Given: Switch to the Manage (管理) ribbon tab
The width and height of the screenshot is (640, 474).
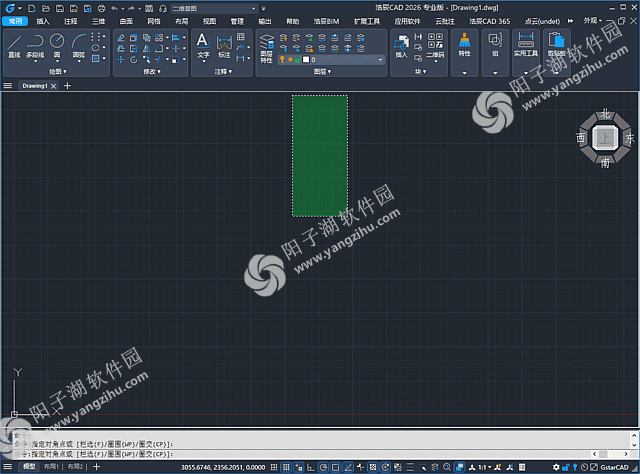Looking at the screenshot, I should (237, 21).
